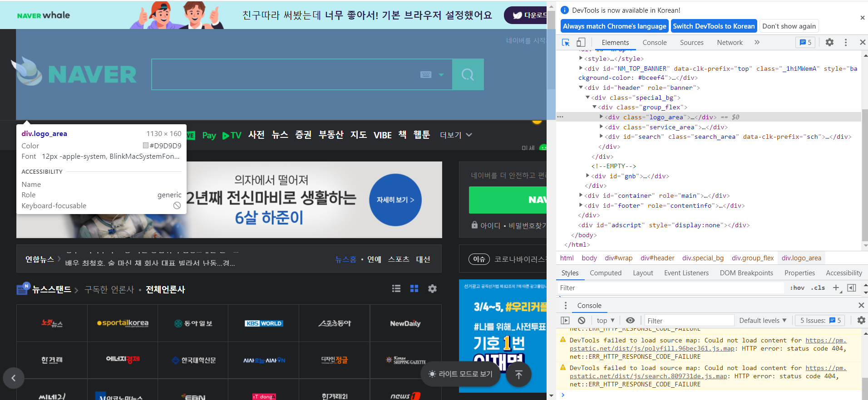The height and width of the screenshot is (400, 868).
Task: Open console settings gear icon
Action: [861, 321]
